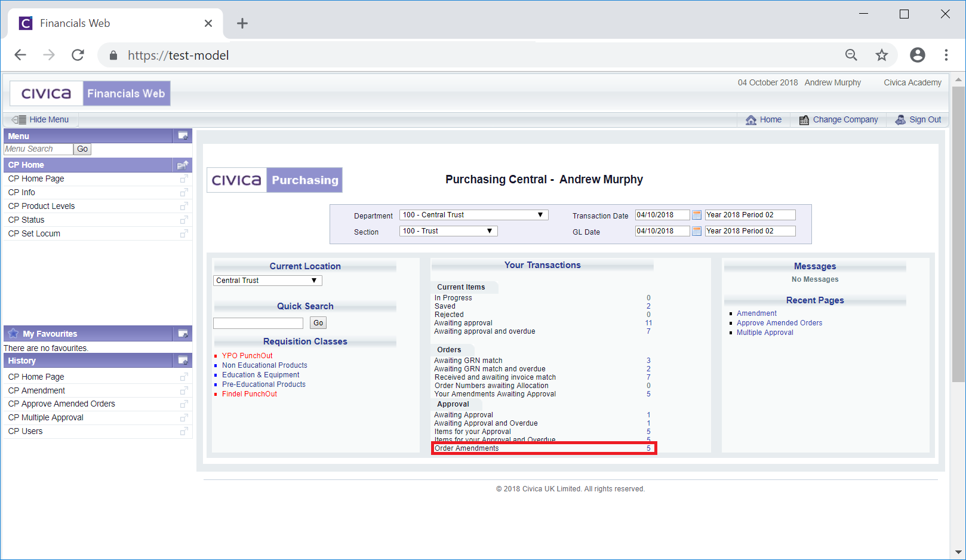This screenshot has height=560, width=966.
Task: Click the browser zoom magnifier icon
Action: click(851, 55)
